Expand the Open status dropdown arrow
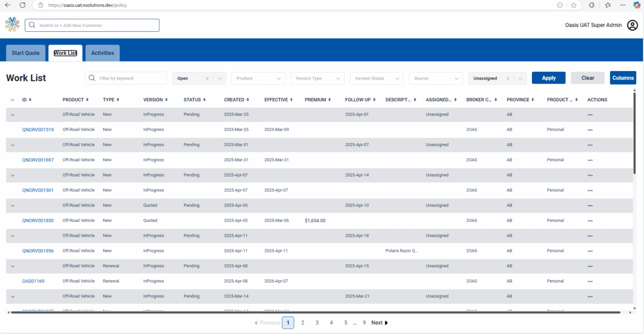 220,78
